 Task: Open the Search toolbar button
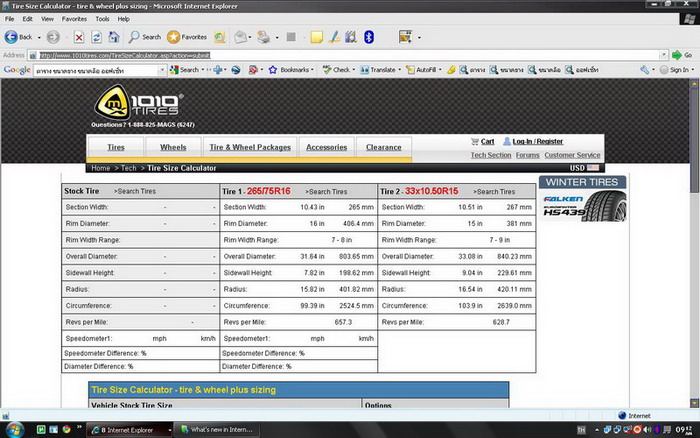pyautogui.click(x=145, y=37)
